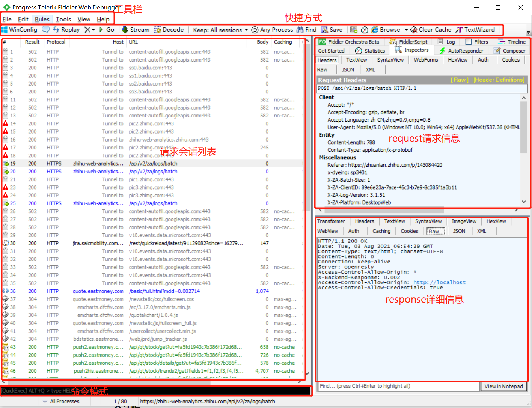The image size is (532, 408).
Task: Sort sessions by Protocol column header
Action: 56,42
